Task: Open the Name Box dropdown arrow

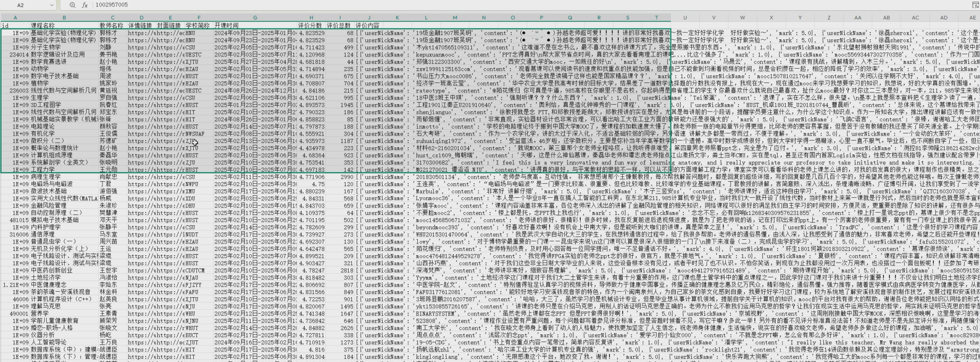Action: [x=51, y=5]
